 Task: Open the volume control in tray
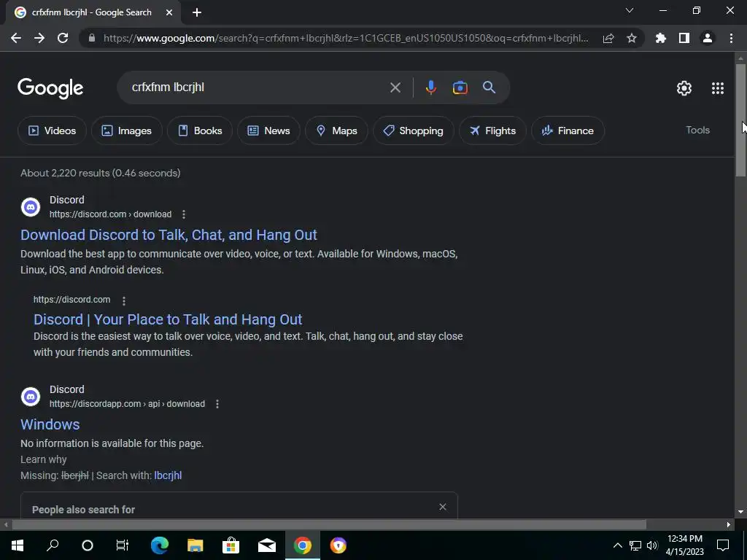tap(653, 545)
